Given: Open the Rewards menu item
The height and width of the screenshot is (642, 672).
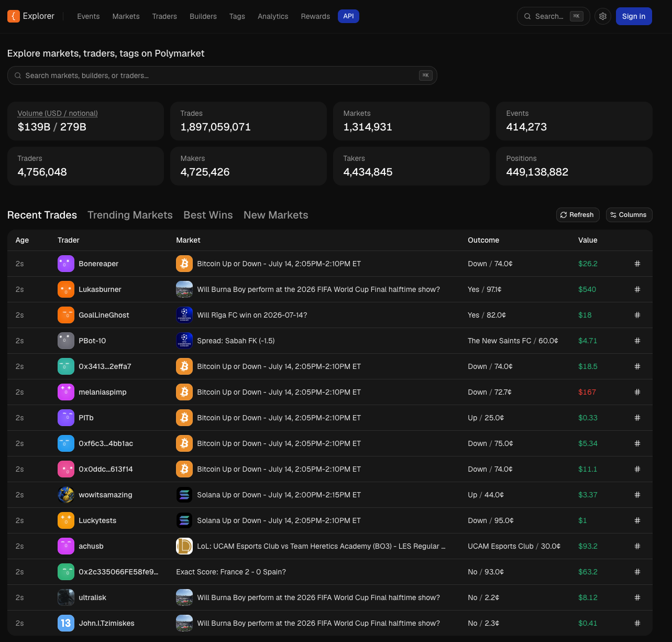Looking at the screenshot, I should click(315, 16).
